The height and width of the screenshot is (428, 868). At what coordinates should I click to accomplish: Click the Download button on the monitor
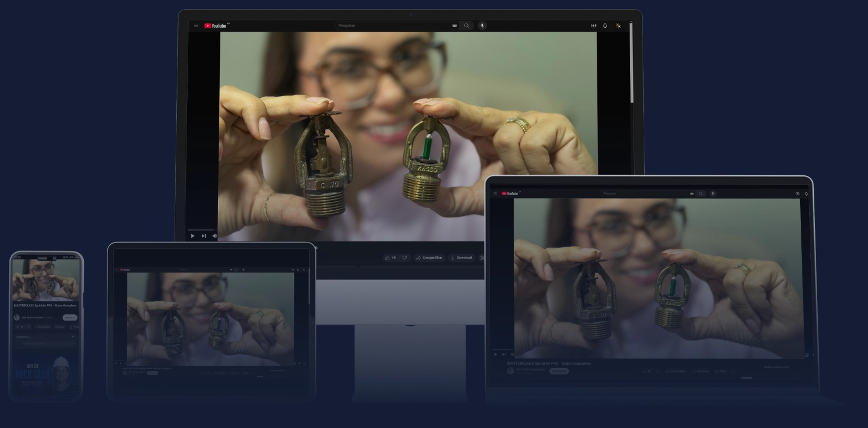tap(461, 258)
